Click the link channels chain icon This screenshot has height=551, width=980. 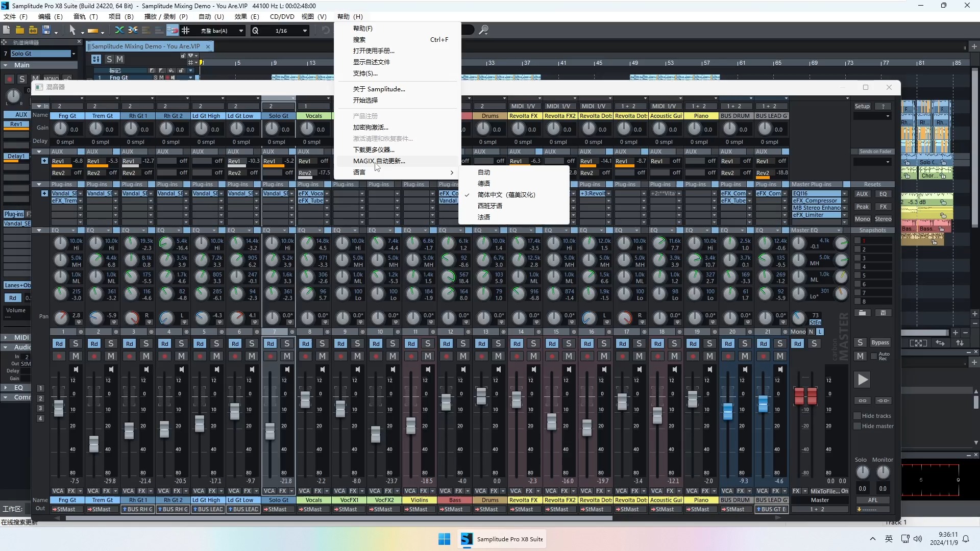coord(862,400)
